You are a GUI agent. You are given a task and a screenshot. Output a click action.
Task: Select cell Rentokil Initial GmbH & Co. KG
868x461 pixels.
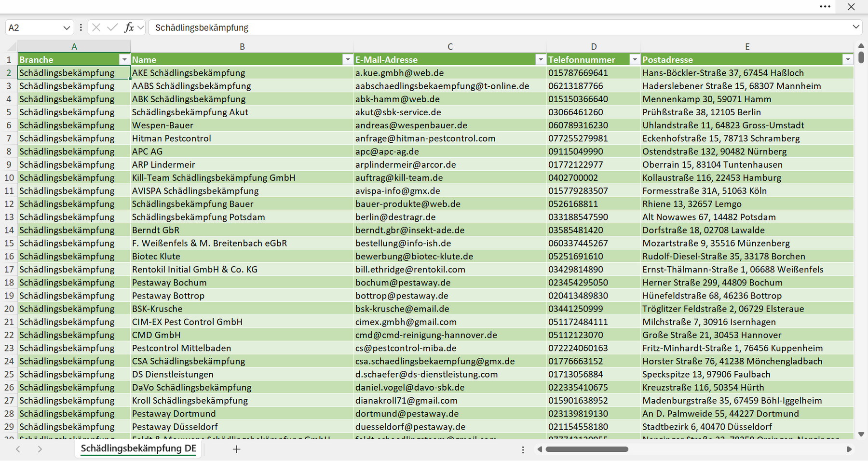242,269
